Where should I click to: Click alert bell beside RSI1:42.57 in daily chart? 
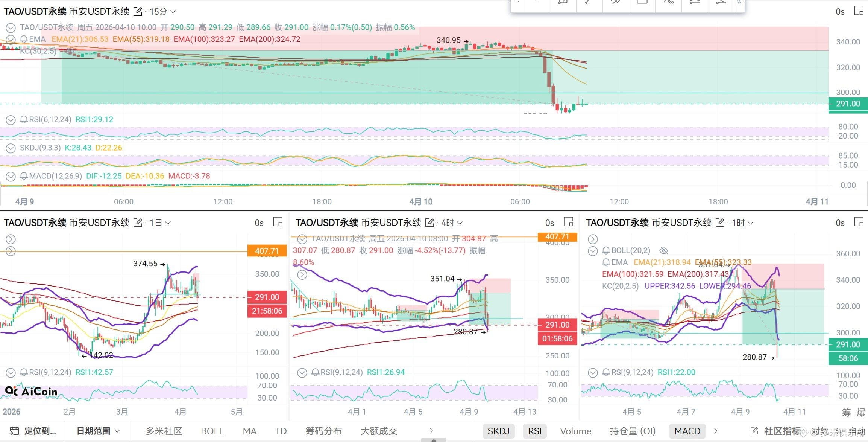click(x=24, y=372)
